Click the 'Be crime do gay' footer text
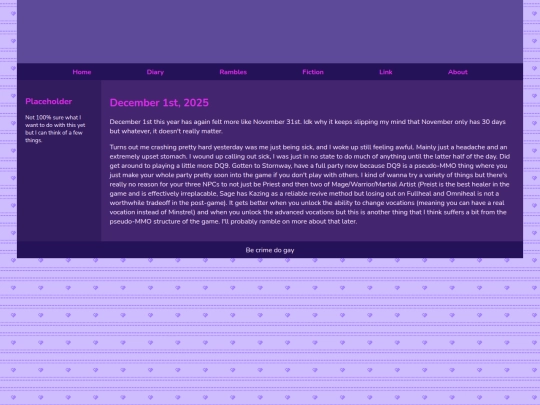540x405 pixels. [270, 250]
